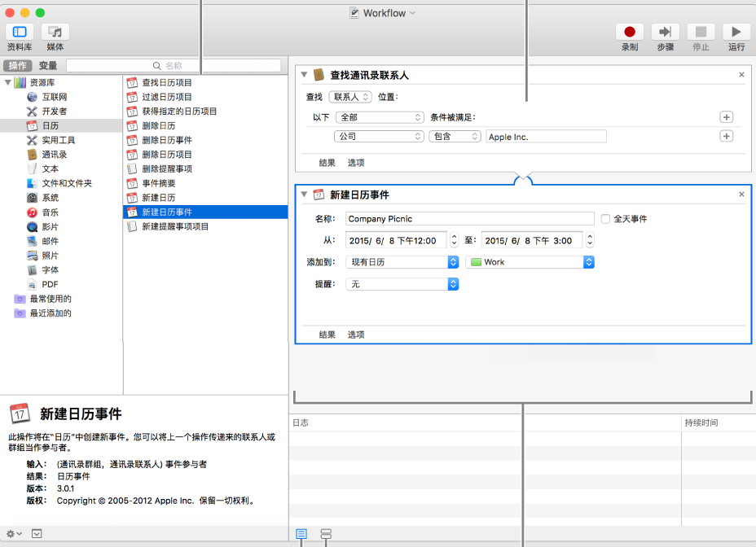The image size is (756, 547).
Task: Select the 通讯录 category
Action: [55, 155]
